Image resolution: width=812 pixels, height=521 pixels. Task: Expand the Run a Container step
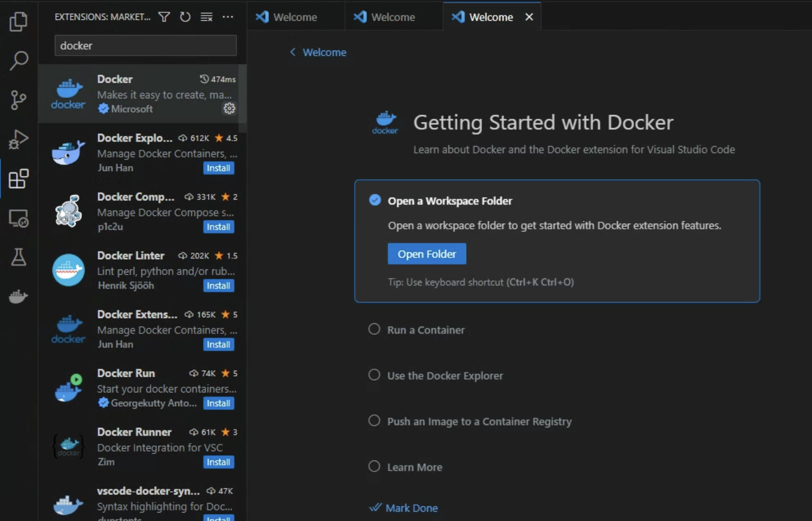click(x=426, y=330)
